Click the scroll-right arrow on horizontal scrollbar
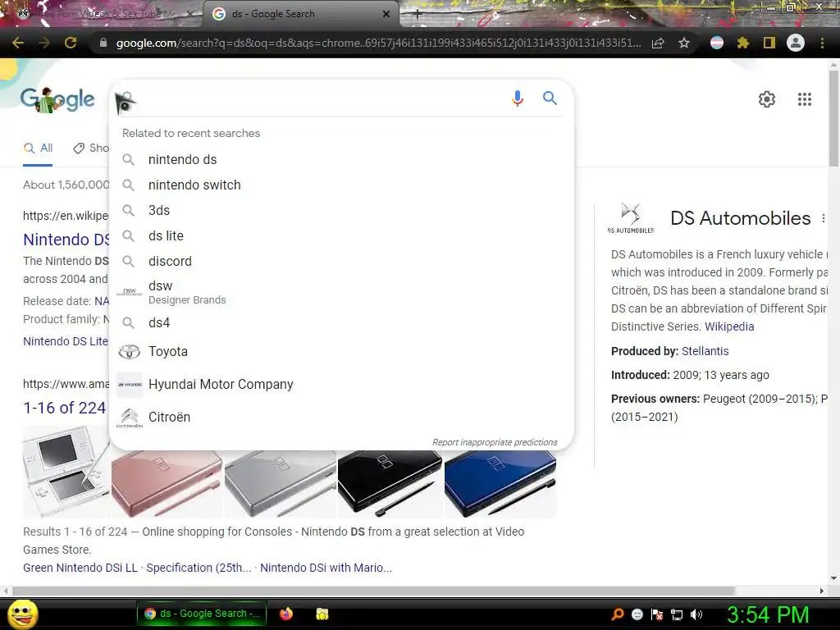This screenshot has height=630, width=840. (822, 591)
